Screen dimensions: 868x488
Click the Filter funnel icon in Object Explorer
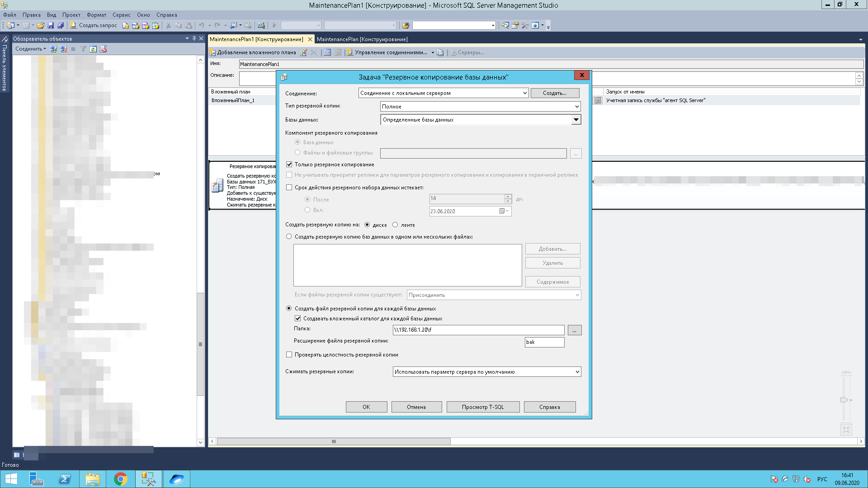coord(83,49)
